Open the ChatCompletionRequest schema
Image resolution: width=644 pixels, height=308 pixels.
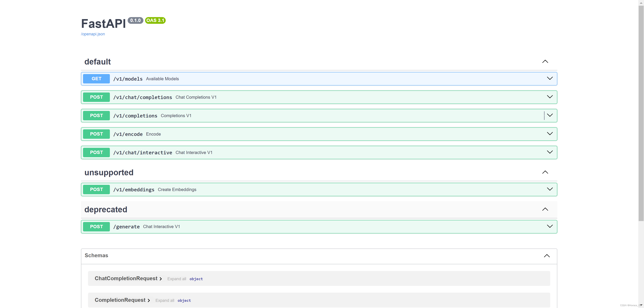point(126,278)
